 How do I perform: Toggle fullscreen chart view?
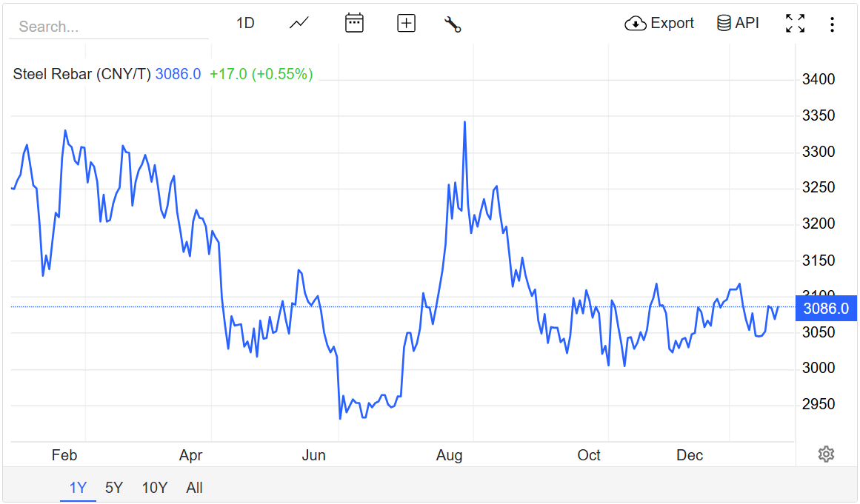coord(795,24)
